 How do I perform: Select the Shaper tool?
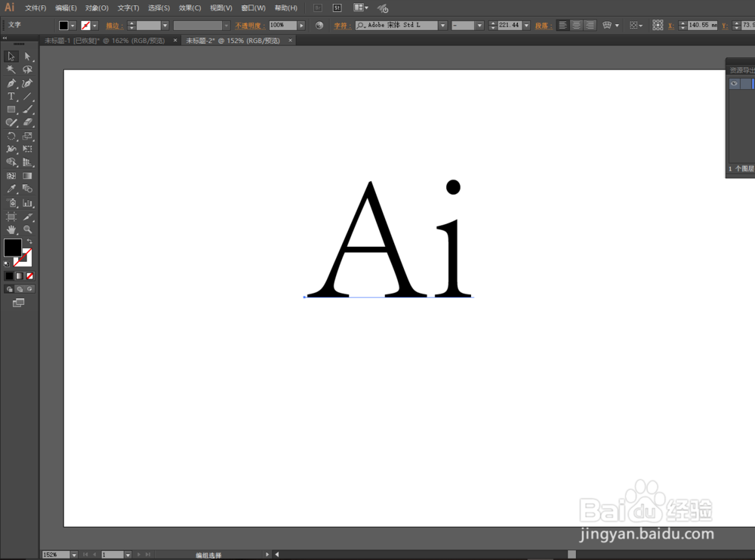click(11, 122)
